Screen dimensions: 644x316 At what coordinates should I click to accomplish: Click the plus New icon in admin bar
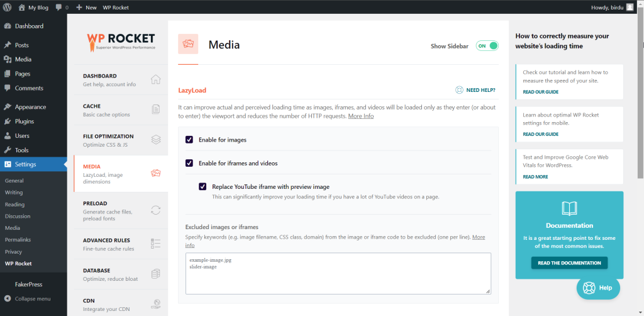79,8
